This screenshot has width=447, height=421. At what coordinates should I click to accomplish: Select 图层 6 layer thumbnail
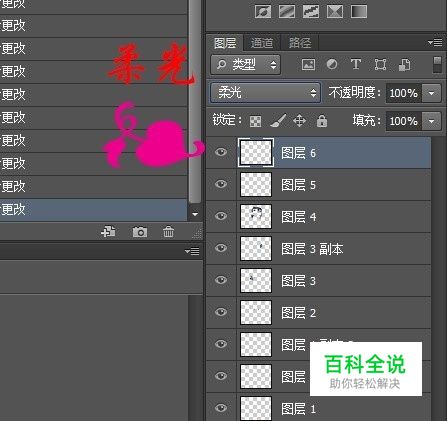pyautogui.click(x=256, y=152)
